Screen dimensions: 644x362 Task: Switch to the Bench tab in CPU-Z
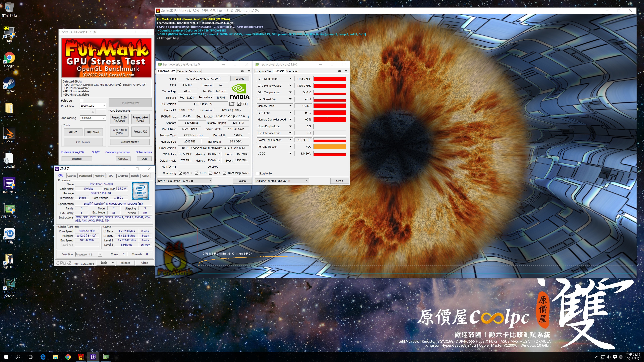tap(135, 176)
